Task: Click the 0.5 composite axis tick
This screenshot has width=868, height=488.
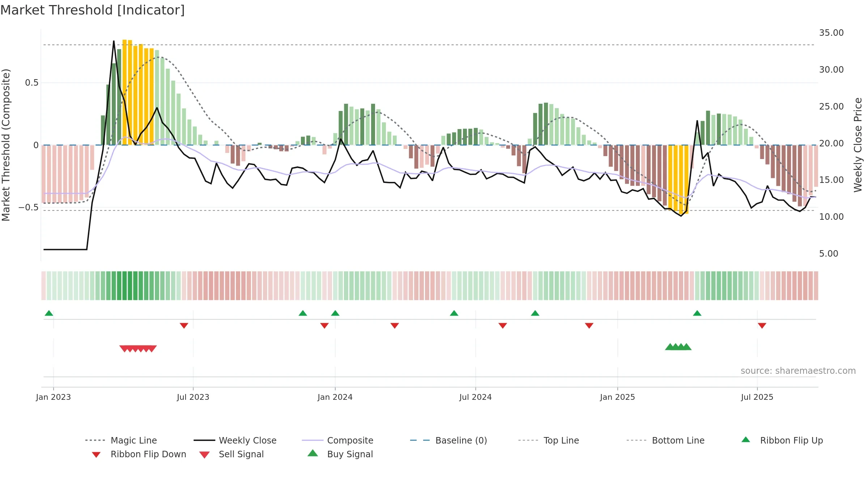Action: [x=31, y=83]
